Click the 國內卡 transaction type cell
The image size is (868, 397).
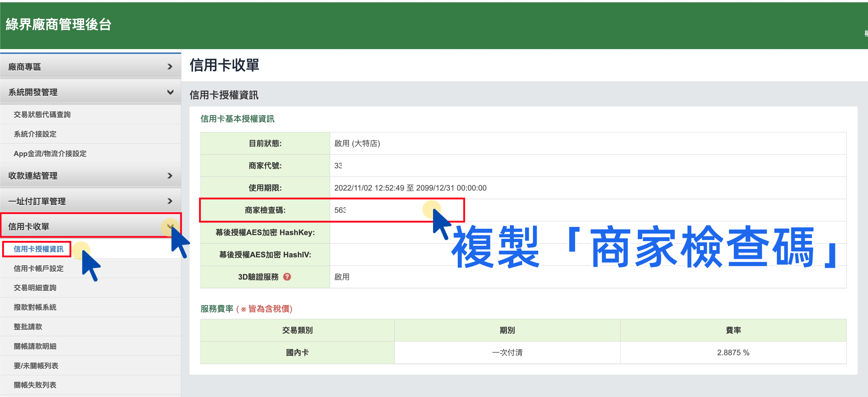pyautogui.click(x=297, y=352)
